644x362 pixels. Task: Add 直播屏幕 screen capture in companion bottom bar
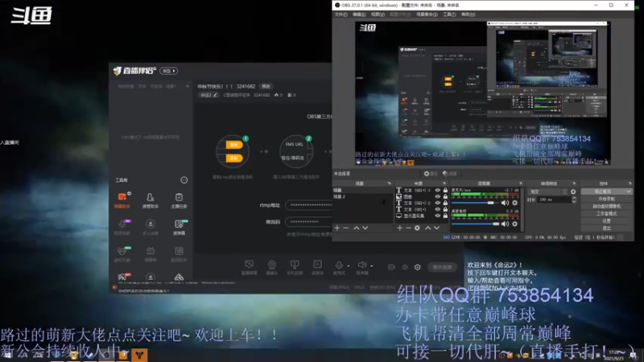click(249, 267)
